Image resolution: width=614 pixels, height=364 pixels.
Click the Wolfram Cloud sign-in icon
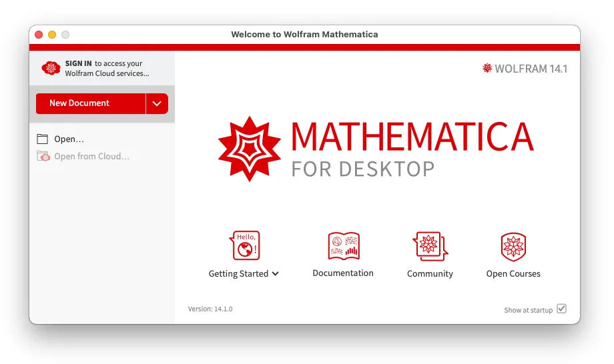click(51, 68)
